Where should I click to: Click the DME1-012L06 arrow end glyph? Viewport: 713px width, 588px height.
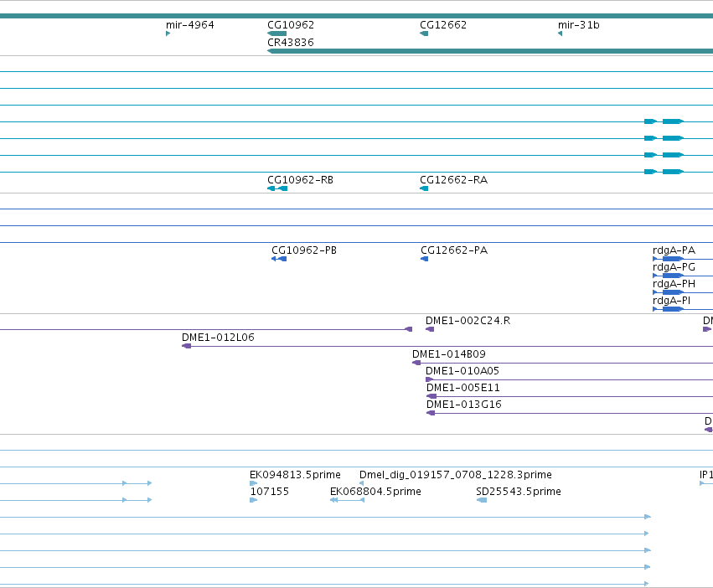186,346
